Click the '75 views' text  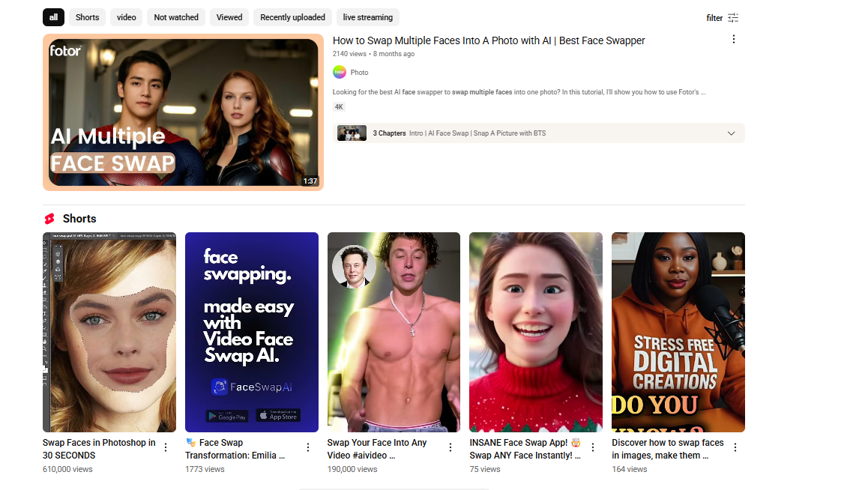click(485, 469)
